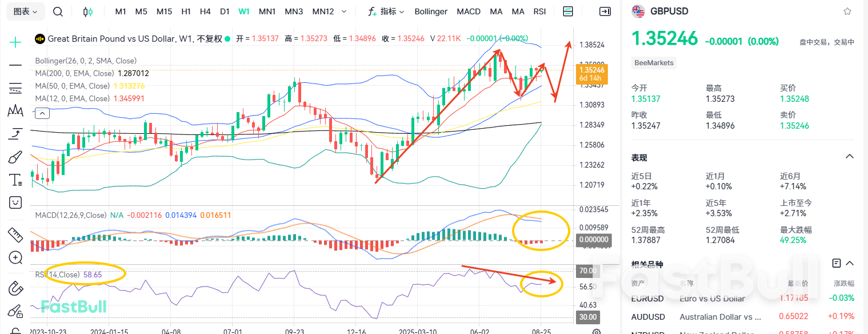Select the text annotation tool
Viewport: 868px width, 334px height.
(15, 179)
